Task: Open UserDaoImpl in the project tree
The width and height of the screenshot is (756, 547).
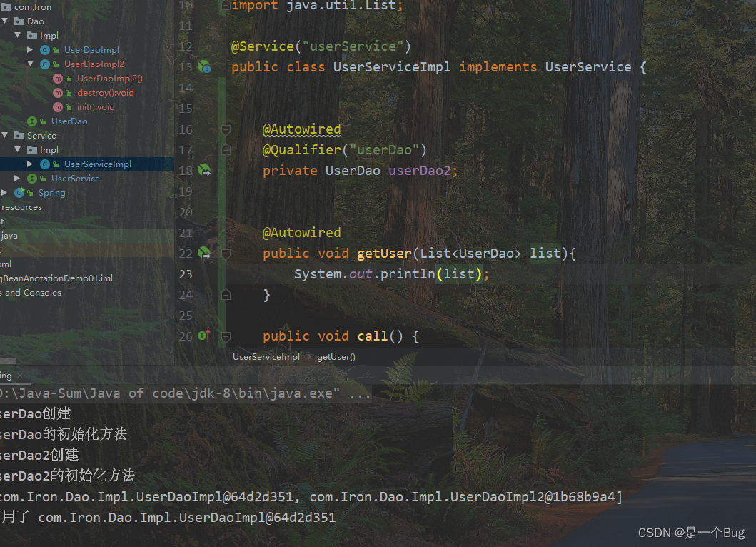Action: pyautogui.click(x=91, y=50)
